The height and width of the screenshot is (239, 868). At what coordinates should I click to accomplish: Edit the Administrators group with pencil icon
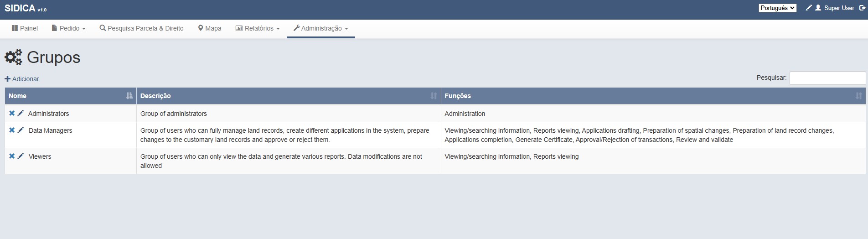(21, 113)
